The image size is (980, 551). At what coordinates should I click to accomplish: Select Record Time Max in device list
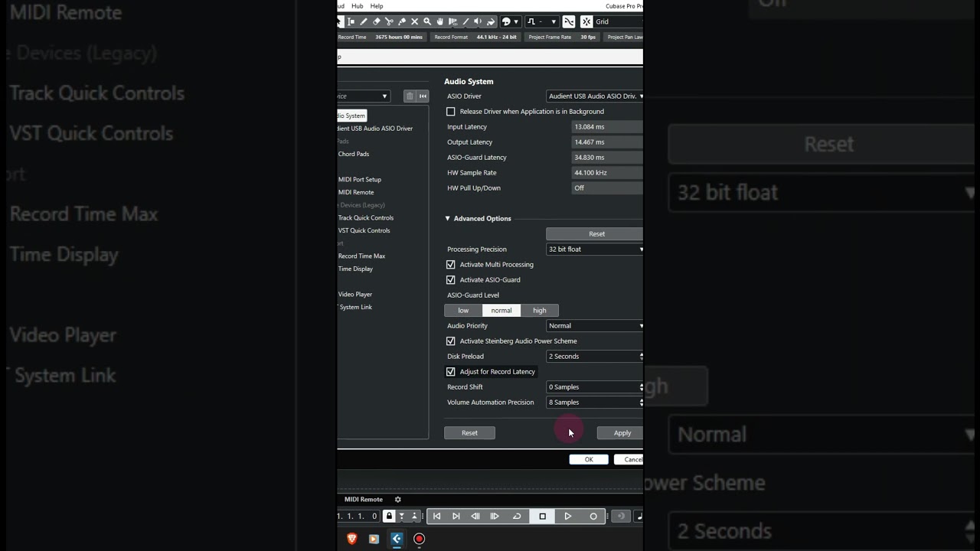pos(361,256)
